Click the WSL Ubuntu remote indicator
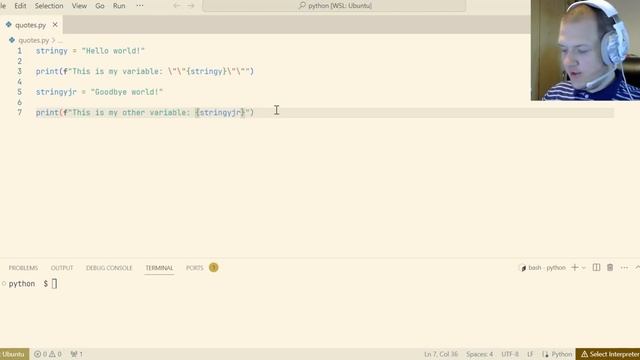The width and height of the screenshot is (640, 360). [14, 354]
